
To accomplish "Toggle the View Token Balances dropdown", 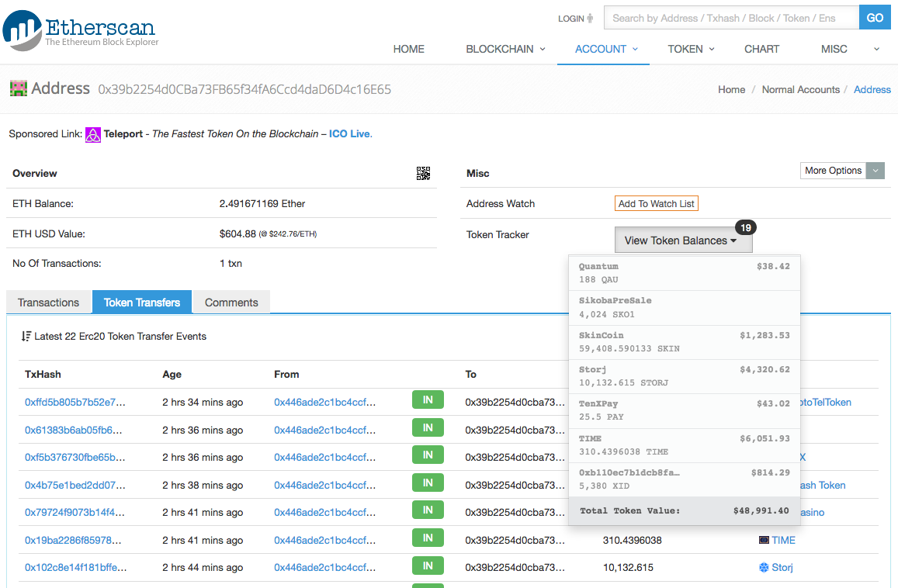I will pyautogui.click(x=683, y=240).
